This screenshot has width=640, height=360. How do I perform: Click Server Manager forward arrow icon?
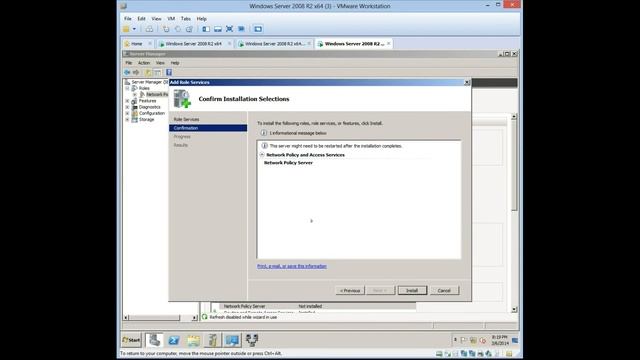[x=136, y=72]
